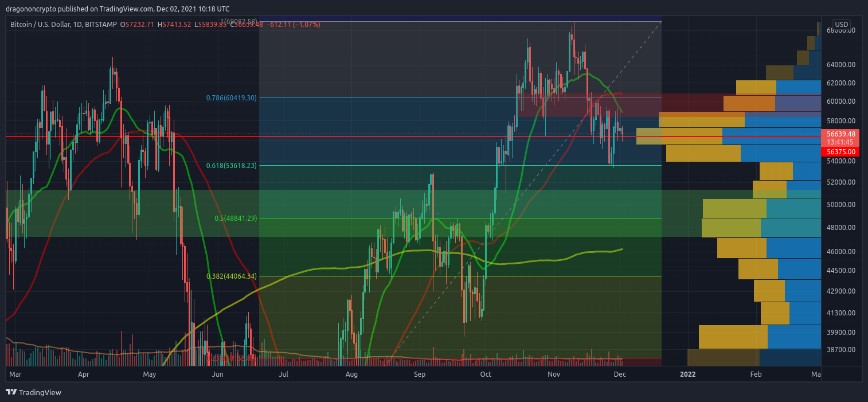Image resolution: width=868 pixels, height=402 pixels.
Task: Click Feb on the time axis
Action: click(x=756, y=374)
